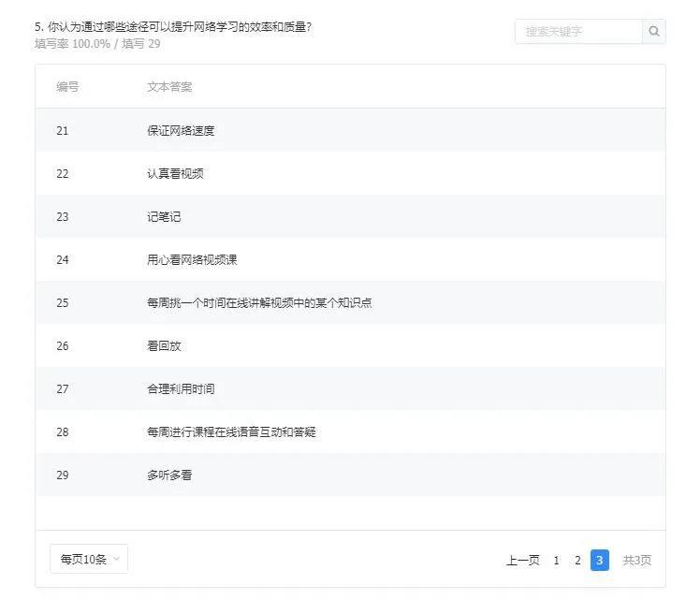This screenshot has height=614, width=700.
Task: Choose the answer 用心看网络视频课
Action: [x=192, y=260]
